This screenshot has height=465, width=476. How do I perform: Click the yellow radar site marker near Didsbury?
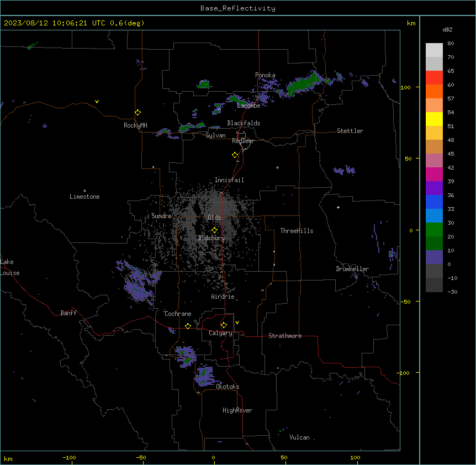click(x=214, y=230)
